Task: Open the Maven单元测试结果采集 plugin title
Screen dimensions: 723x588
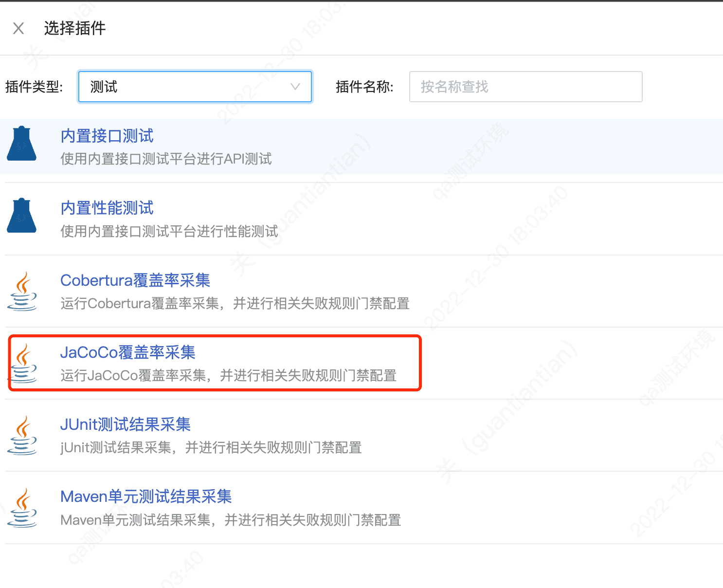Action: (x=146, y=496)
